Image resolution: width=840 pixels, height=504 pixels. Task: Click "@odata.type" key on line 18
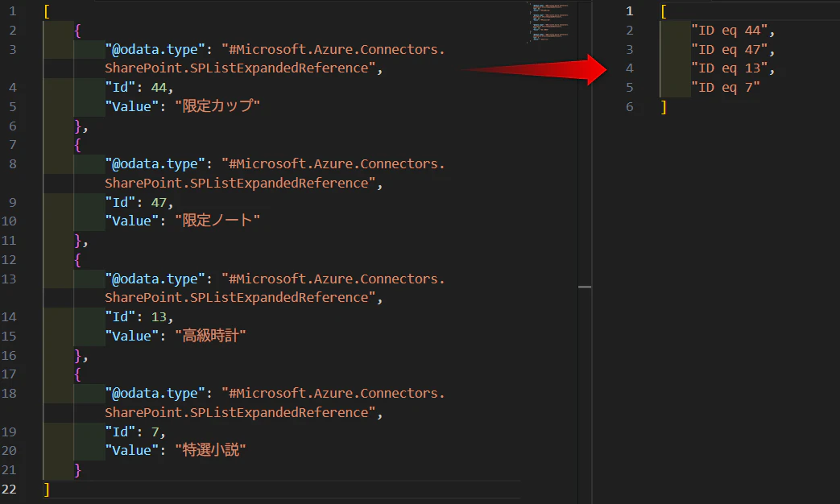tap(155, 394)
